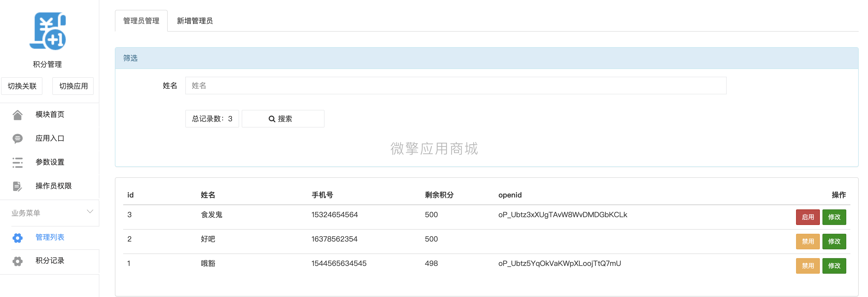Collapse the 业务菜单 section chevron
Screen dimensions: 868x297
(90, 212)
